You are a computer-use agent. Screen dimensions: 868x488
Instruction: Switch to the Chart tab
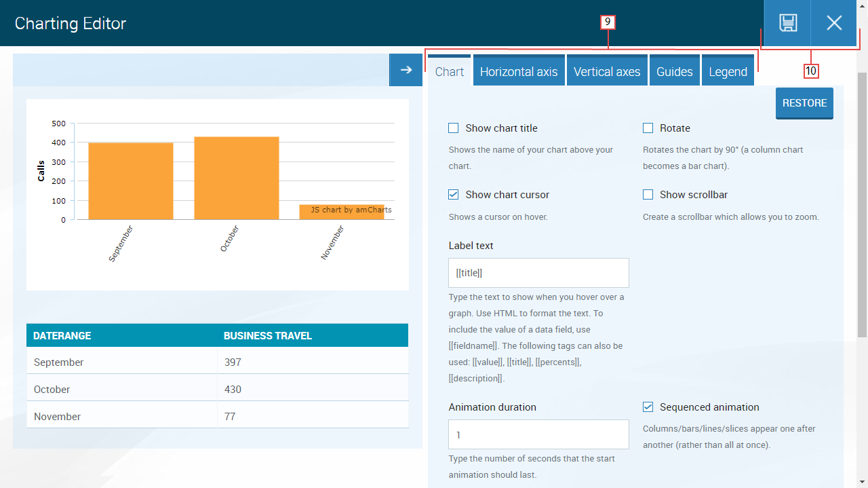tap(450, 72)
